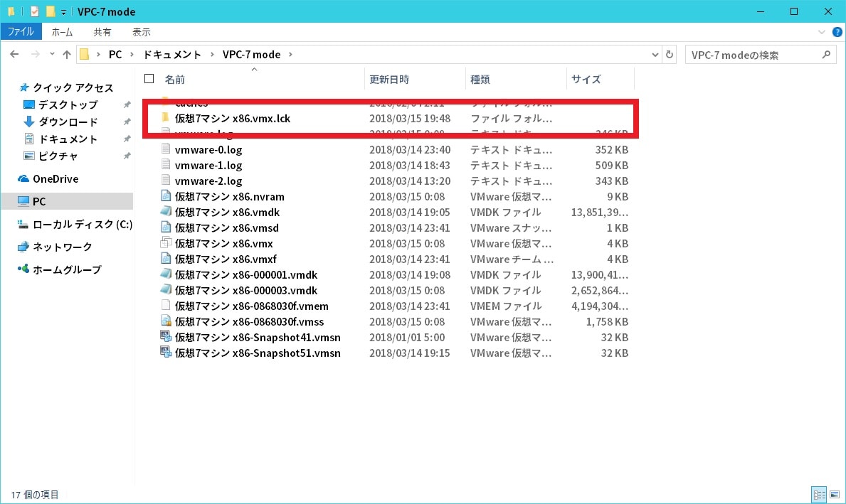The image size is (846, 504).
Task: Switch to large icons view in status bar
Action: (835, 494)
